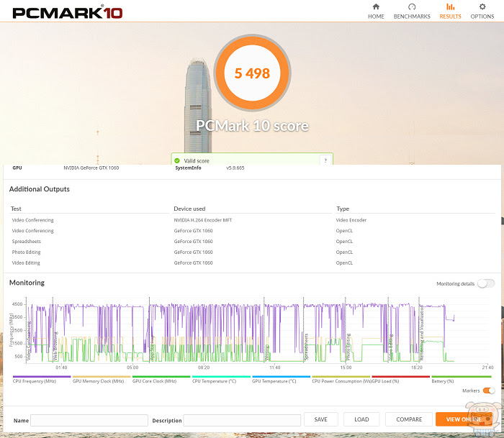Save the benchmark result

[x=321, y=419]
